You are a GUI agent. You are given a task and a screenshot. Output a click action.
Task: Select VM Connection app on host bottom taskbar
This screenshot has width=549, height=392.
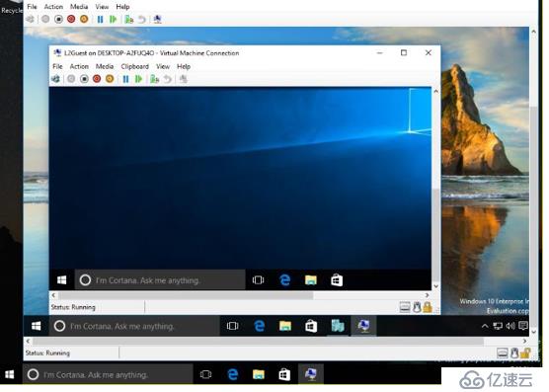[311, 374]
